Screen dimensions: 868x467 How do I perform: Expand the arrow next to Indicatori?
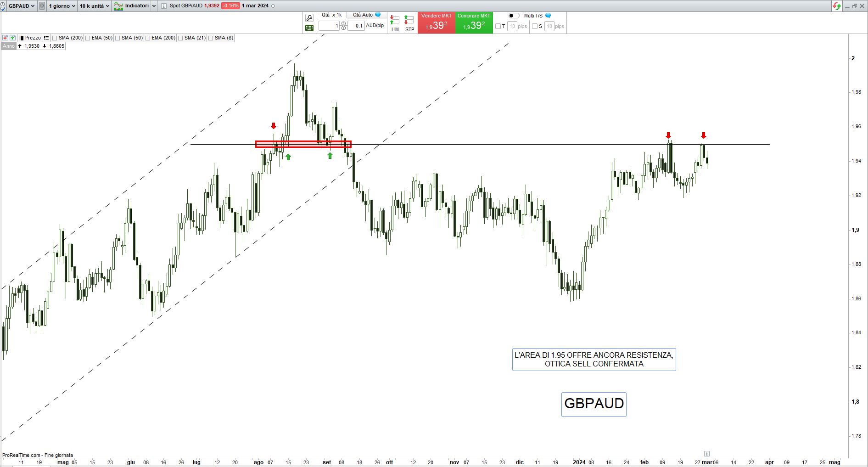(x=154, y=6)
